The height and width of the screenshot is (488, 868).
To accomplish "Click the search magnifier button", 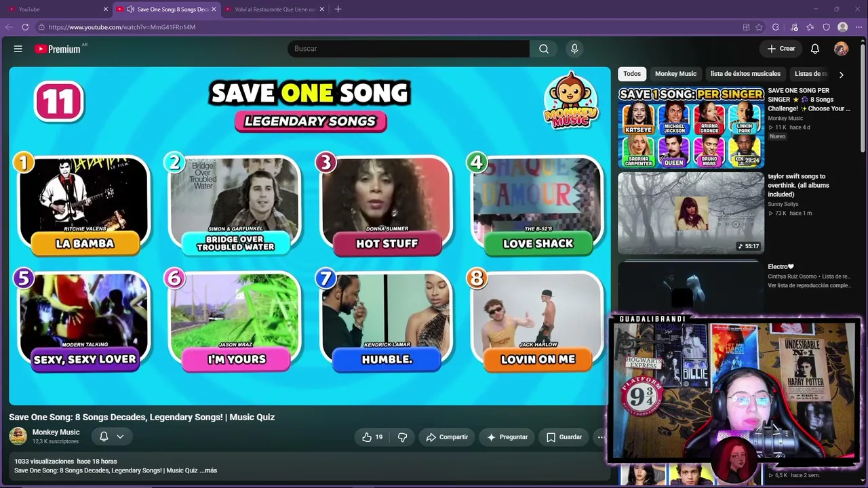I will (544, 49).
